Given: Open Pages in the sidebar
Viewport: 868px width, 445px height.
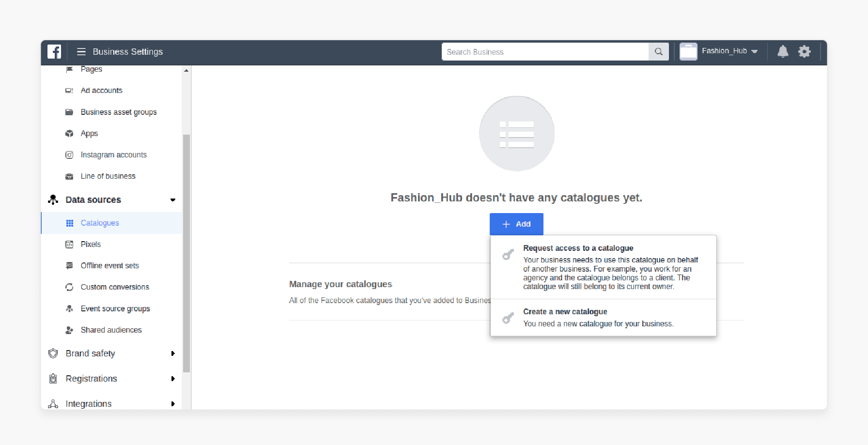Looking at the screenshot, I should point(92,69).
